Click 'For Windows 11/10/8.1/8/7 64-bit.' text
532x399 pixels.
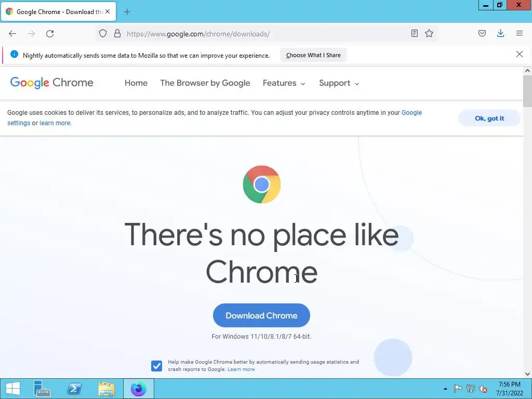point(261,337)
